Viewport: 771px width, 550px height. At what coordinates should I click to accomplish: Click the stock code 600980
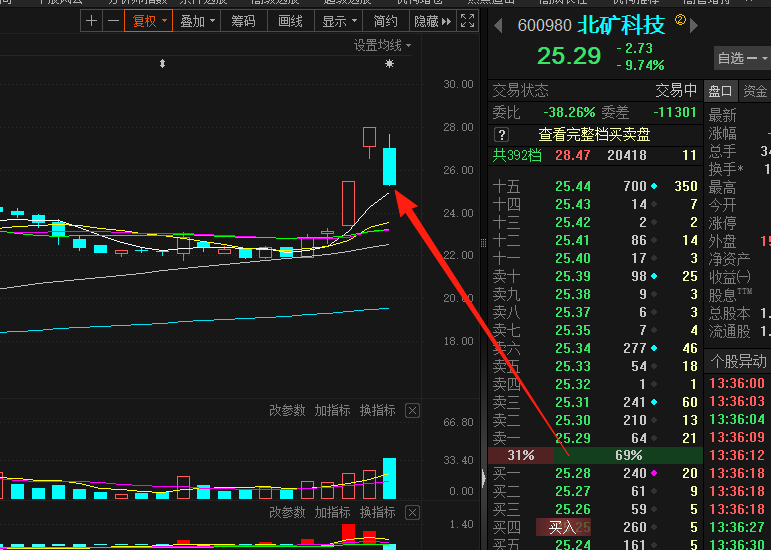[544, 25]
